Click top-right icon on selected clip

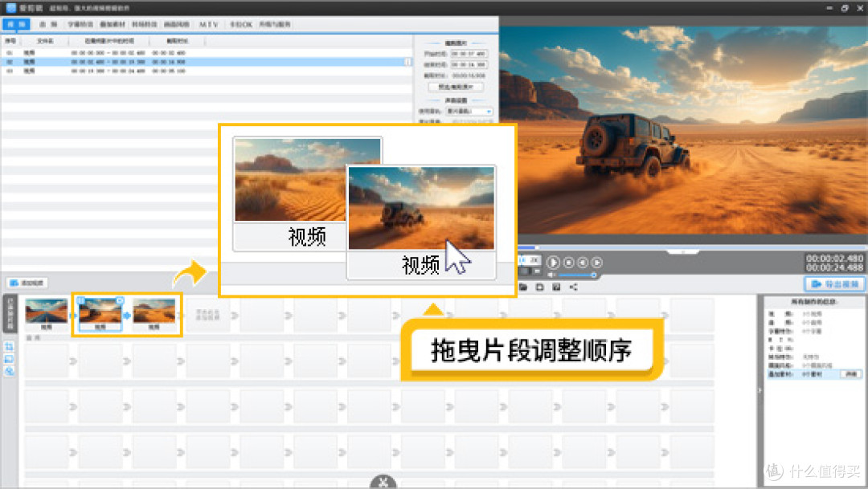120,300
